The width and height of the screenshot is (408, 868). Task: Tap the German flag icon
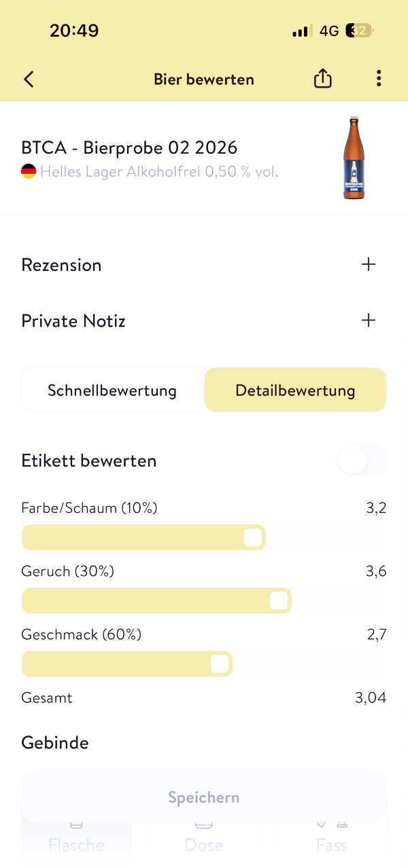(x=29, y=172)
